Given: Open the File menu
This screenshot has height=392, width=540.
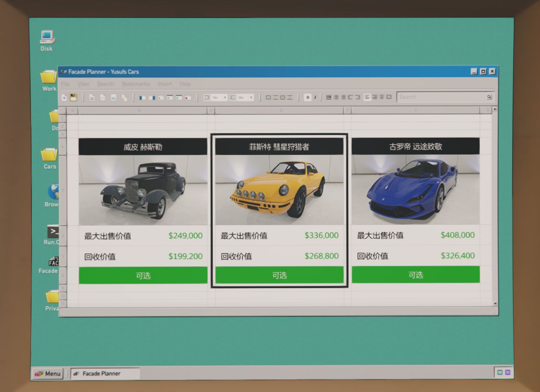Looking at the screenshot, I should [66, 84].
